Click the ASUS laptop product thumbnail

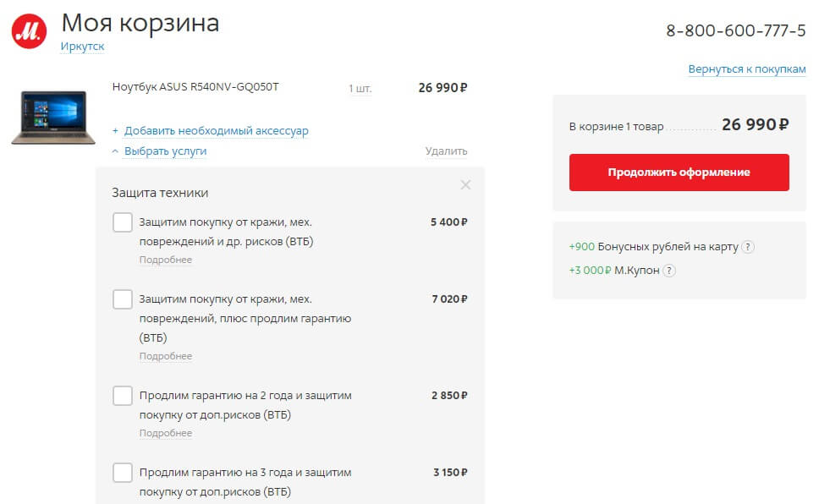[48, 118]
